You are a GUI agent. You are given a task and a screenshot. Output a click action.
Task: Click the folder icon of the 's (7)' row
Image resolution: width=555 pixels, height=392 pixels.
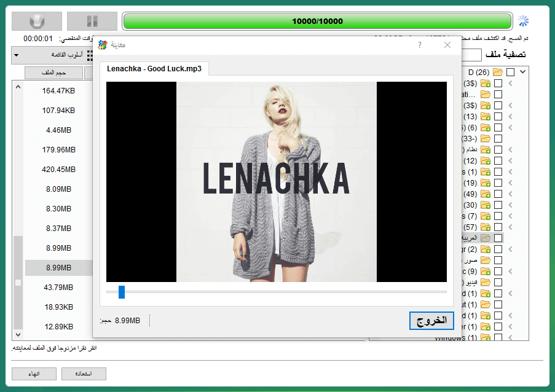click(x=486, y=216)
